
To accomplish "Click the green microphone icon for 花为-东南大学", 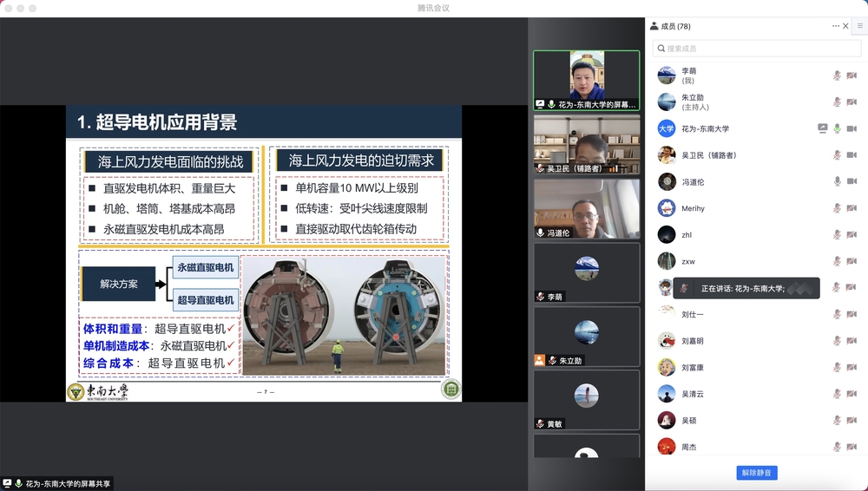I will [x=837, y=128].
